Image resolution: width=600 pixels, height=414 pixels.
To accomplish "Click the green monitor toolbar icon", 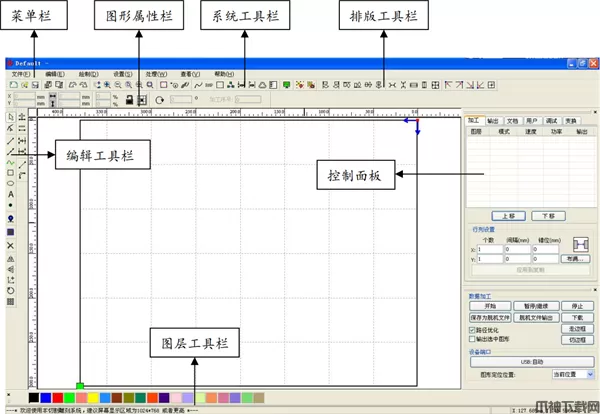I will click(287, 86).
